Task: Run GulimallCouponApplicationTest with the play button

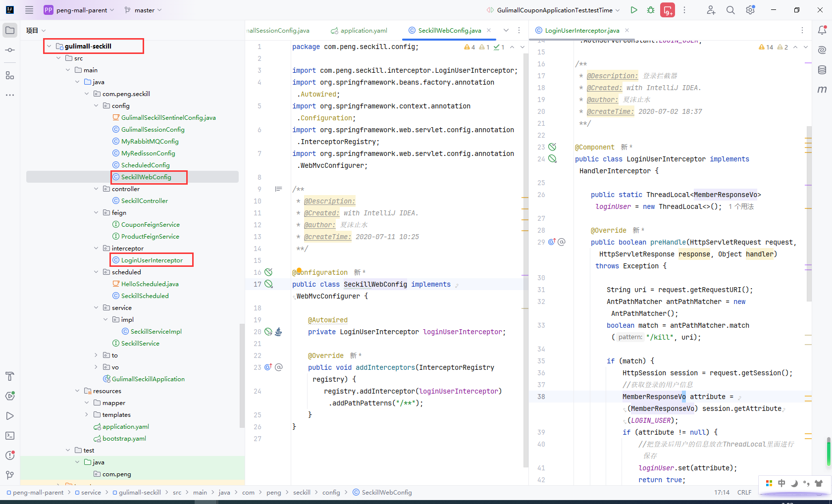Action: coord(634,10)
